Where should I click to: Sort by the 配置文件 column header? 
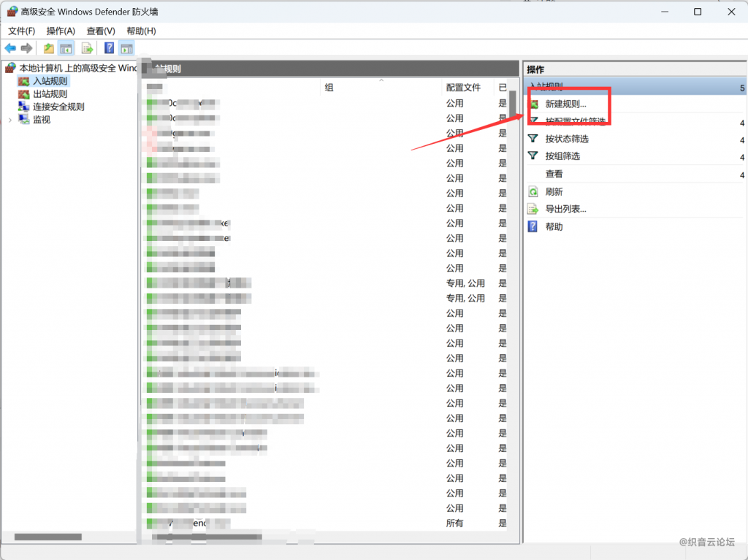click(462, 88)
